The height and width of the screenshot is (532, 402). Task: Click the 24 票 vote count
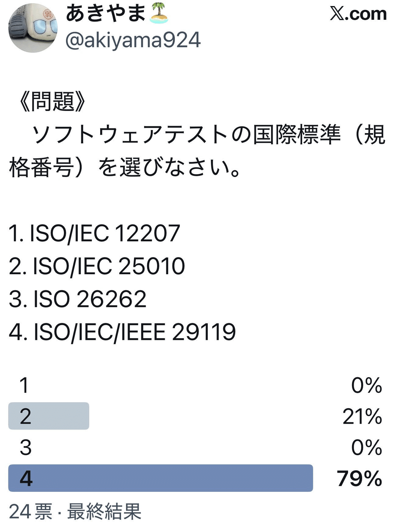[31, 512]
